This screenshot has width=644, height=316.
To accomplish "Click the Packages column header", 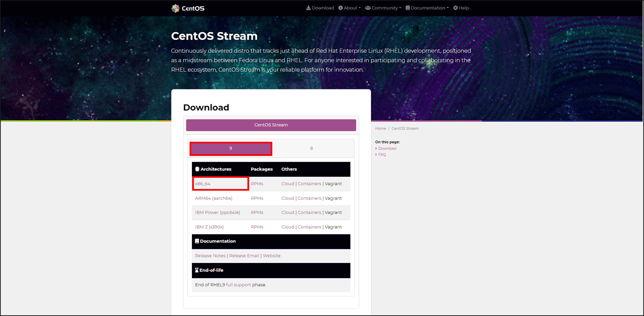I will [262, 169].
